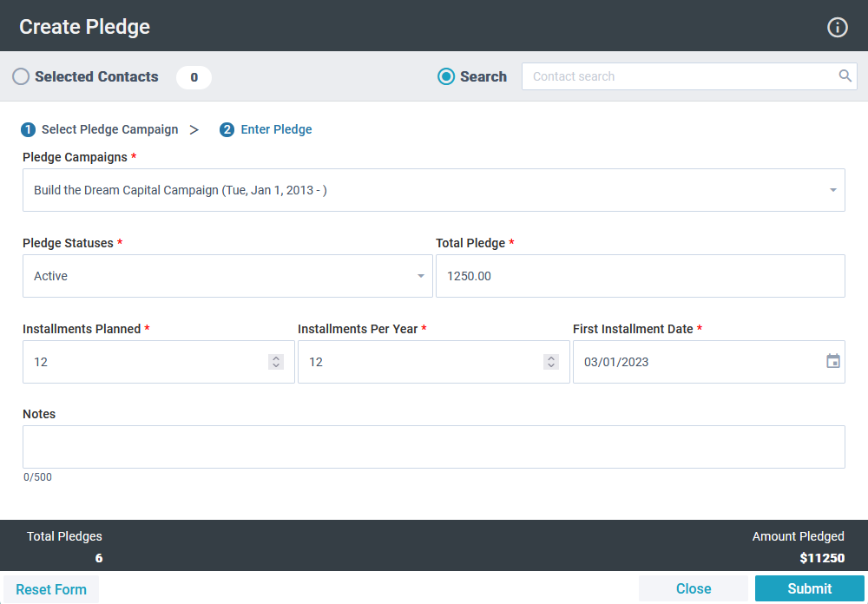
Task: Select the Search radio button
Action: click(446, 76)
